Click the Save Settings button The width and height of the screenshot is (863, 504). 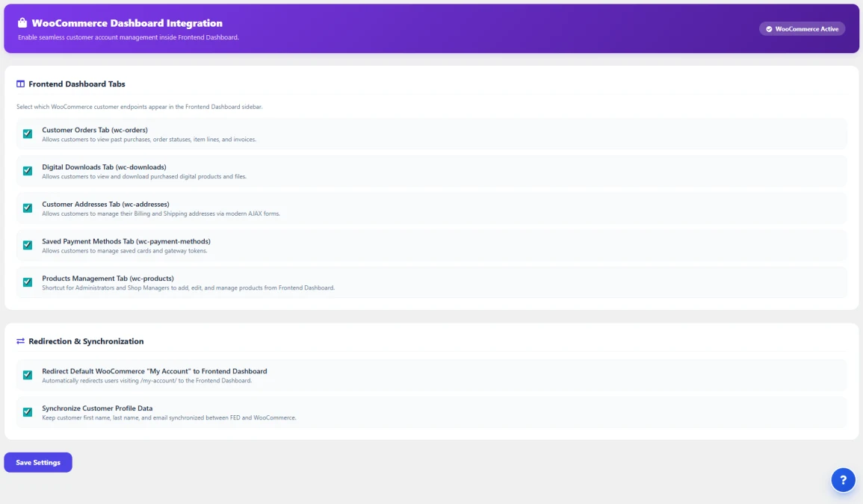pos(38,462)
